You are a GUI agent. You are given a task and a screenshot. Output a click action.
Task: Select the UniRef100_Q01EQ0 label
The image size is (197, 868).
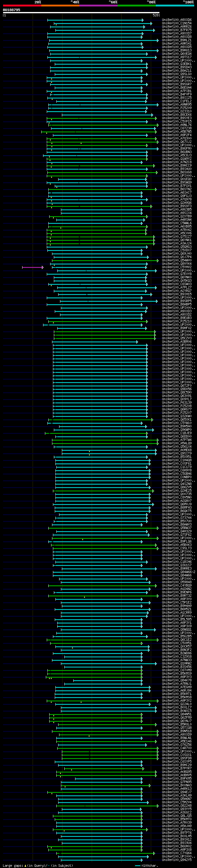tap(177, 179)
